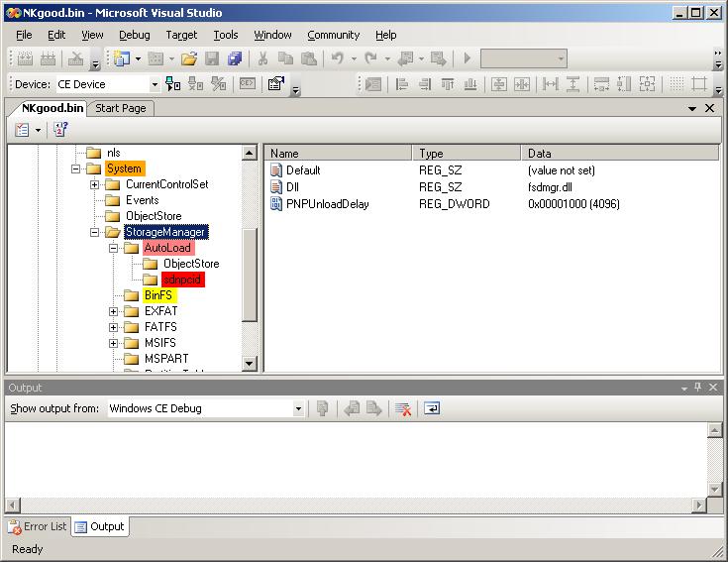Click the Save All icon

(x=235, y=58)
